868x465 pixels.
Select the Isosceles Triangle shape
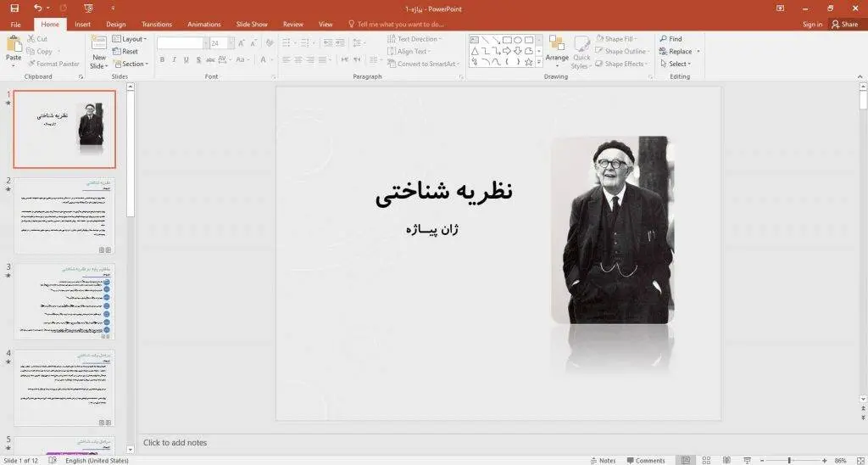coord(475,51)
